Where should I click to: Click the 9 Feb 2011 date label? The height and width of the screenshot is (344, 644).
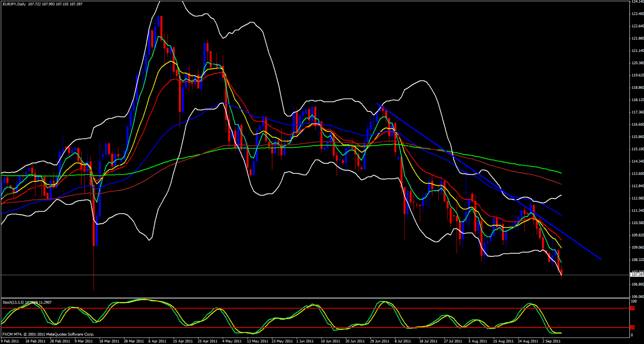point(10,341)
